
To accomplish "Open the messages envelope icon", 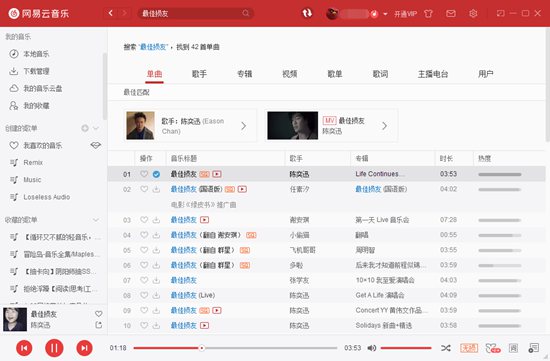I will [451, 14].
